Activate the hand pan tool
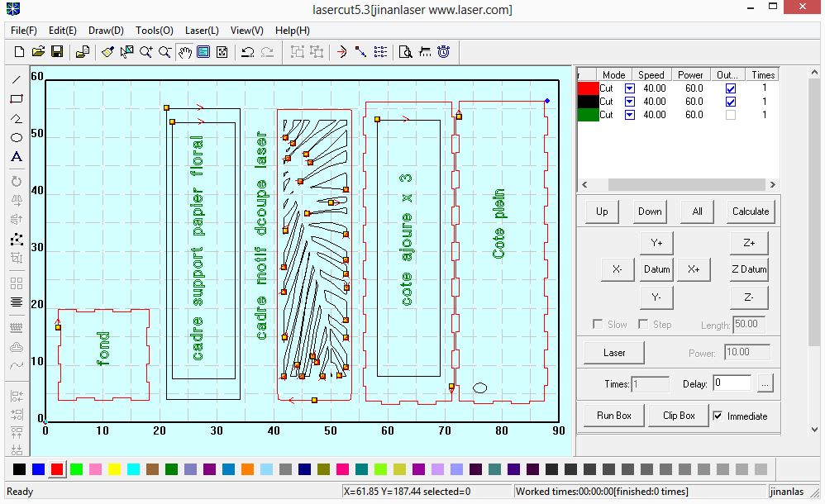 (x=184, y=51)
